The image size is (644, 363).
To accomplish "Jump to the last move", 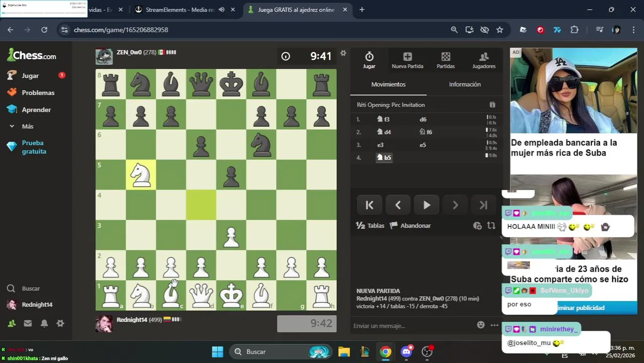I will 484,205.
